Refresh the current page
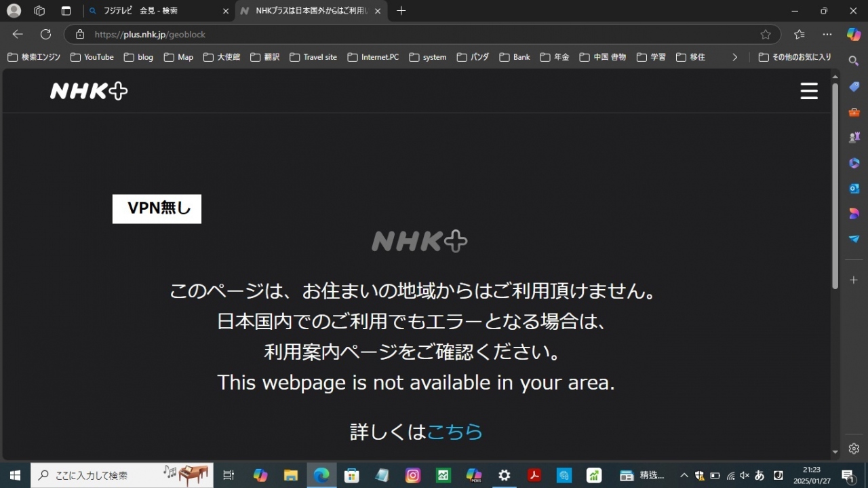The width and height of the screenshot is (868, 488). pyautogui.click(x=45, y=35)
